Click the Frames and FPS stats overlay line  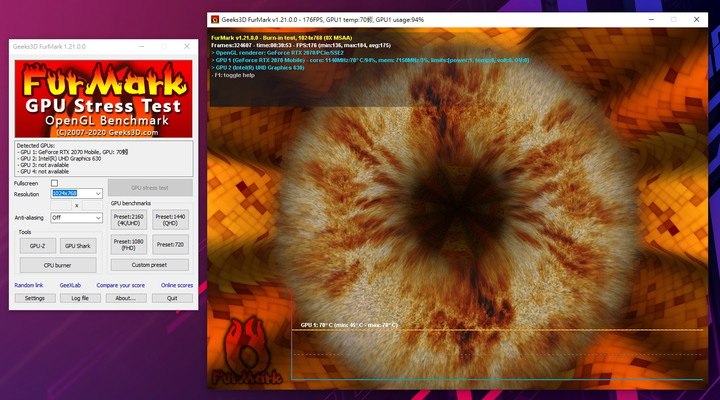click(301, 45)
